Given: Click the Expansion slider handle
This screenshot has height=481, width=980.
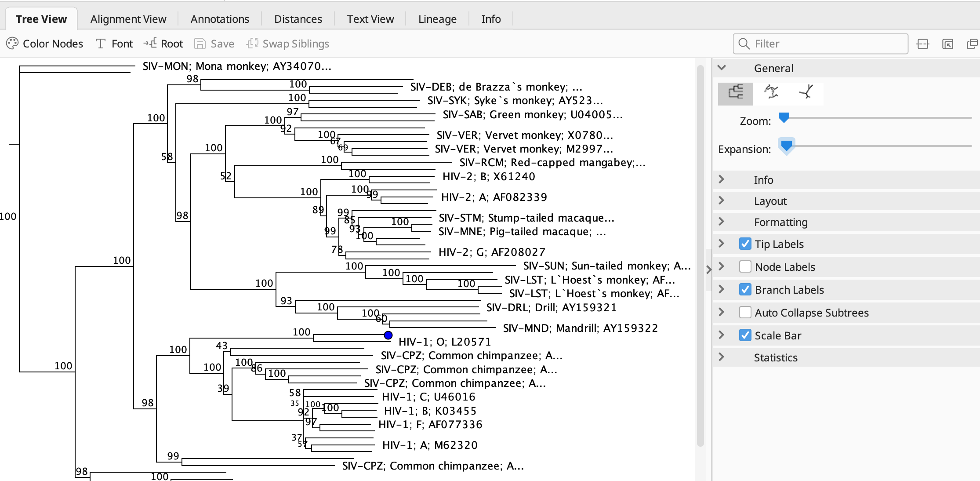Looking at the screenshot, I should 786,146.
